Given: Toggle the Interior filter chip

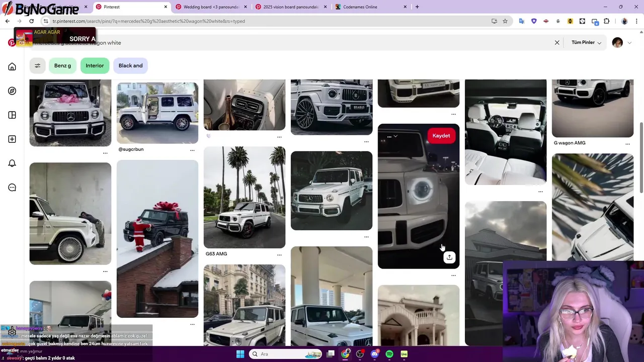Looking at the screenshot, I should pos(95,65).
